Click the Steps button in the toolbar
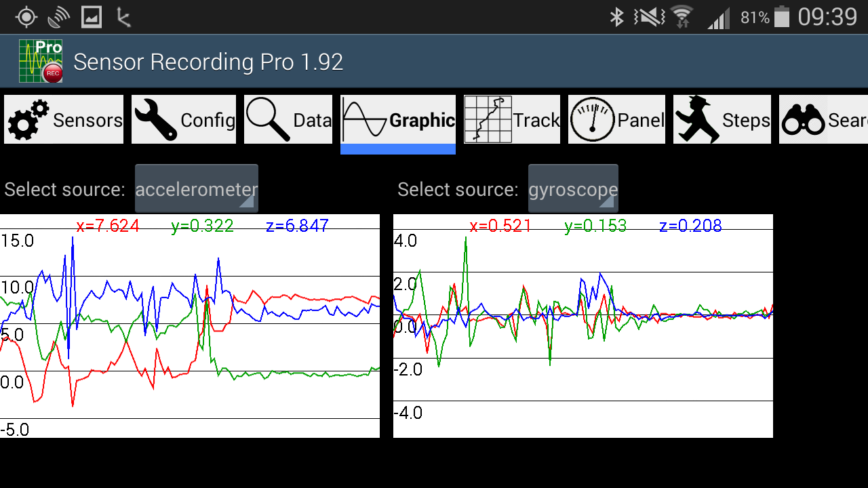The image size is (868, 488). coord(722,119)
